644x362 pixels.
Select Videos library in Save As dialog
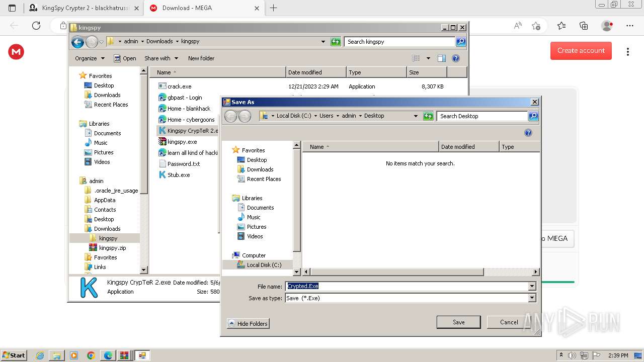255,236
